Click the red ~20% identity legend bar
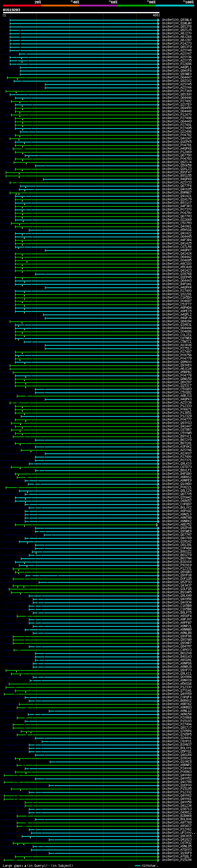 pyautogui.click(x=22, y=6)
